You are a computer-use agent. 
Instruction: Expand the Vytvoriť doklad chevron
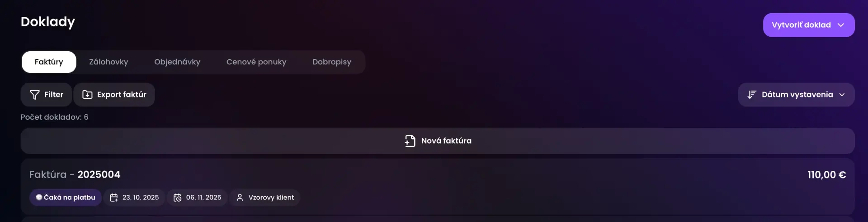[841, 25]
